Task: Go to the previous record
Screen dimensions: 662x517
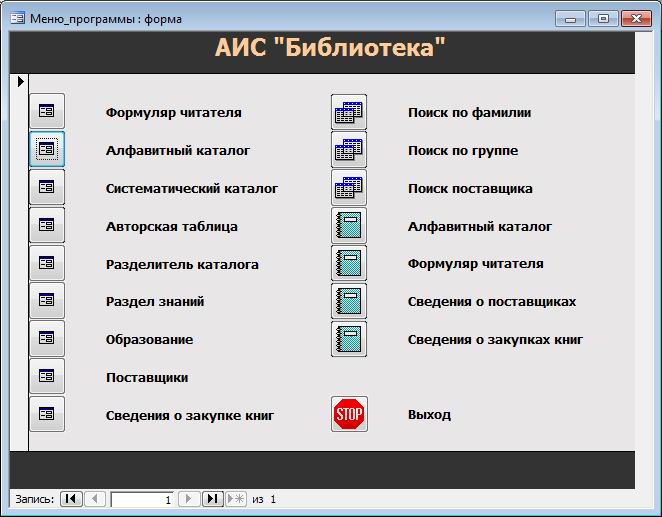Action: coord(95,499)
